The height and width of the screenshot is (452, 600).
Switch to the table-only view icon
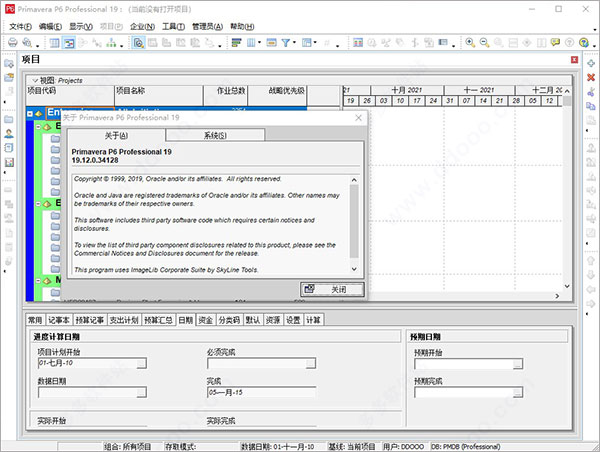point(55,42)
